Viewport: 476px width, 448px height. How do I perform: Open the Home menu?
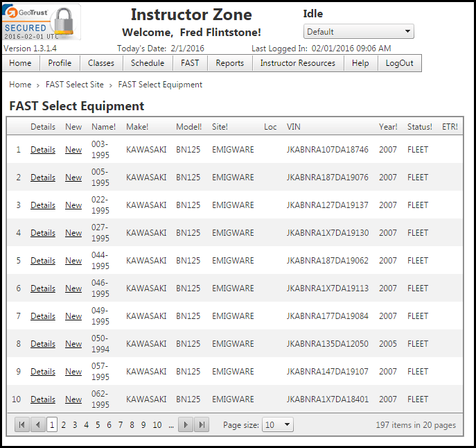pyautogui.click(x=20, y=63)
